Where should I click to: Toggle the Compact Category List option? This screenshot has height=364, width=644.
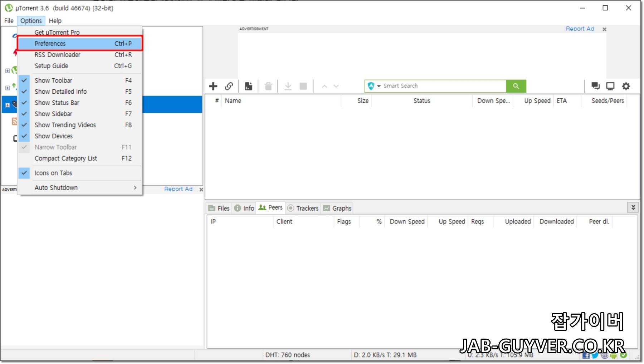point(80,158)
